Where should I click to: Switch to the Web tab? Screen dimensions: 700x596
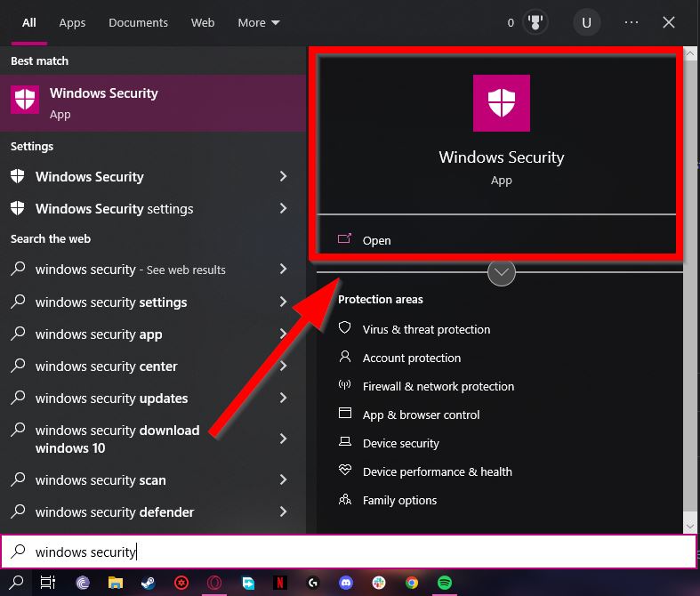203,23
